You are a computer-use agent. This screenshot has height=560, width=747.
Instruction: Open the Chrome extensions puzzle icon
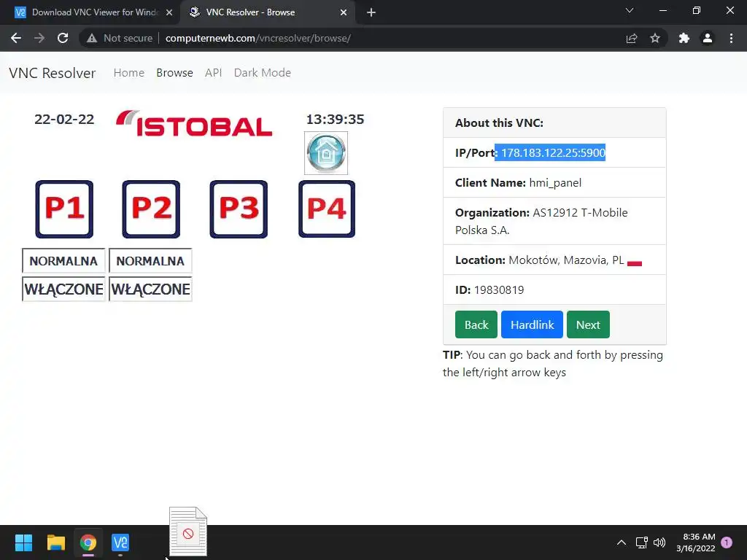click(684, 38)
